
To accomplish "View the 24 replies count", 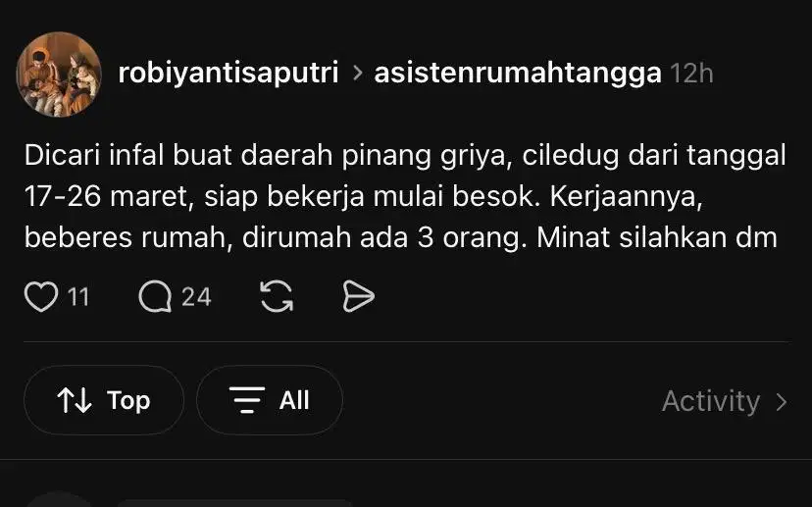I will 196,297.
